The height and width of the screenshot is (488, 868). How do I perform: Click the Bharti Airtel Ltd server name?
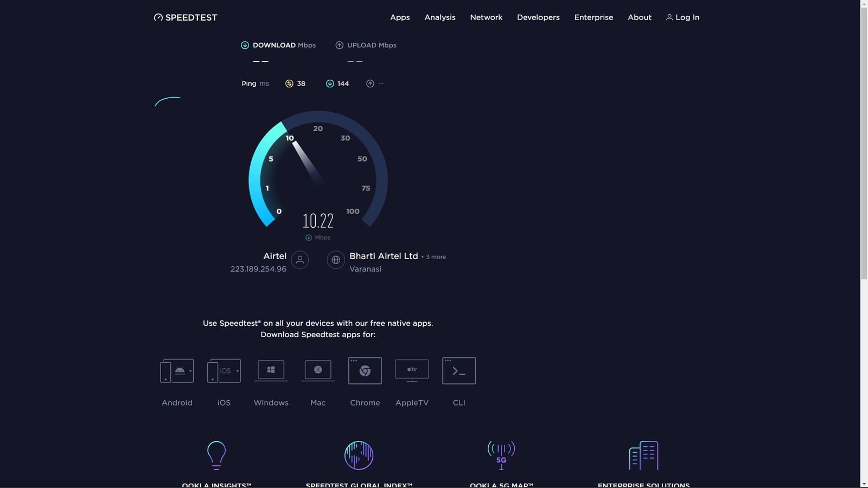tap(384, 256)
